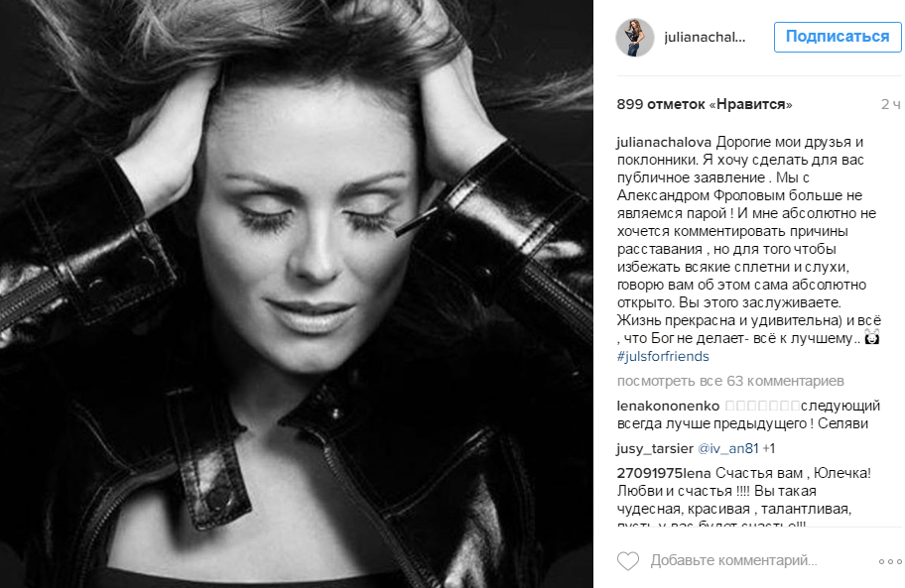This screenshot has height=588, width=905.
Task: Open the 27091975lena commenter profile
Action: [664, 473]
